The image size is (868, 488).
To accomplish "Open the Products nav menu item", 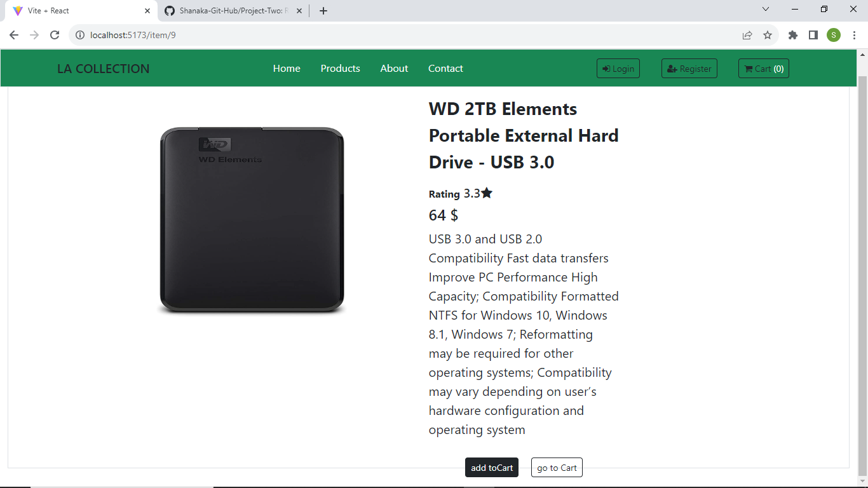I will (x=340, y=69).
